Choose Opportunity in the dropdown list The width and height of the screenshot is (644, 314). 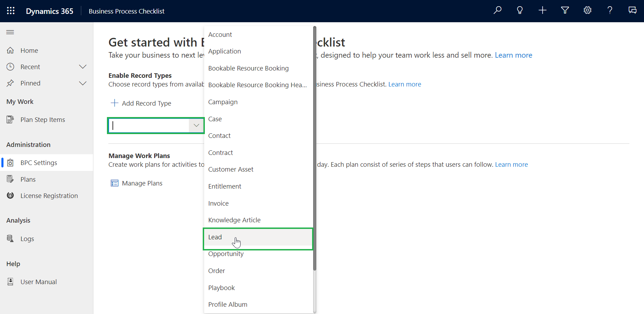pos(258,254)
